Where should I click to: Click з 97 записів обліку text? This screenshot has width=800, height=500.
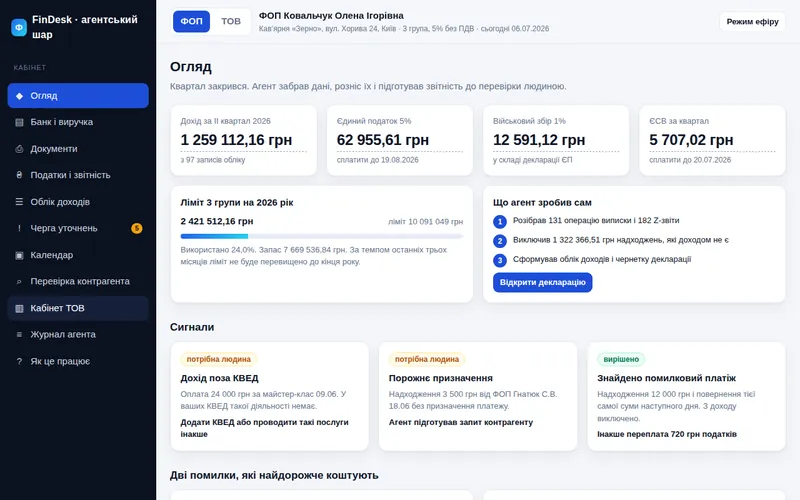coord(213,160)
